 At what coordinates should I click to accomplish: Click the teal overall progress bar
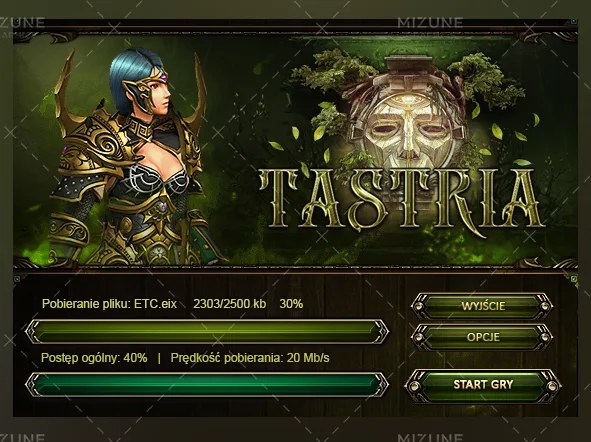click(x=207, y=384)
